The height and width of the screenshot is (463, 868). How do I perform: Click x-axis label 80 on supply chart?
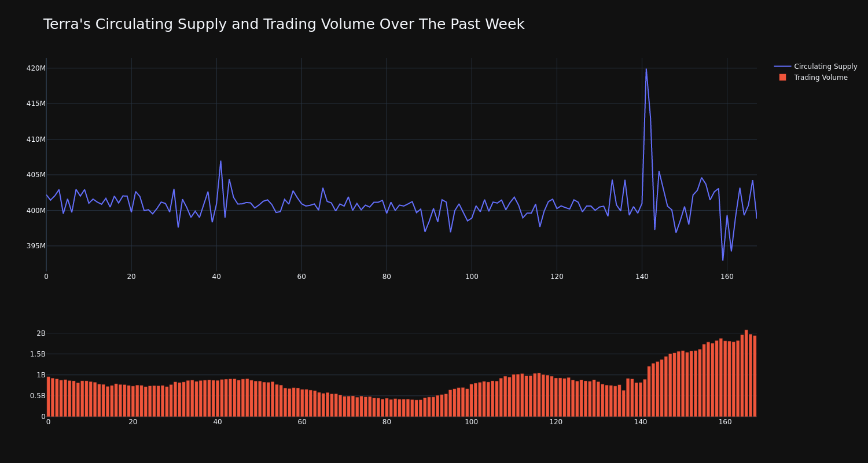(x=387, y=277)
